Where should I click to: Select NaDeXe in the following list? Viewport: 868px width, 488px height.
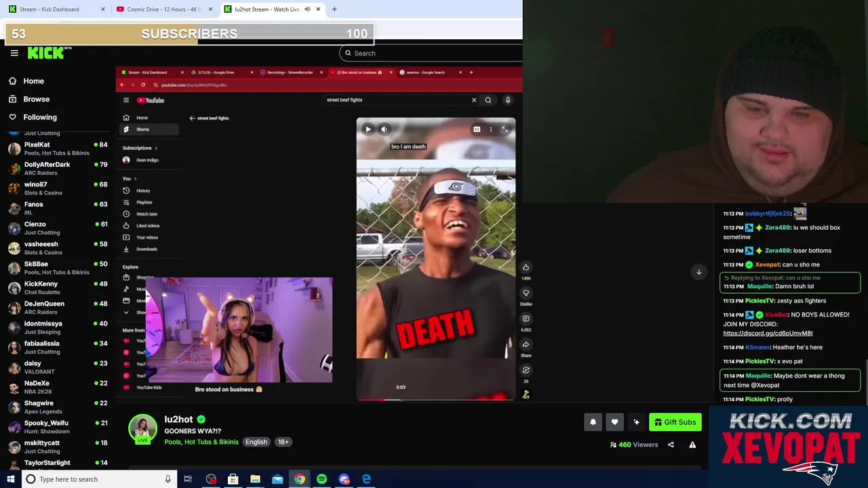coord(58,387)
